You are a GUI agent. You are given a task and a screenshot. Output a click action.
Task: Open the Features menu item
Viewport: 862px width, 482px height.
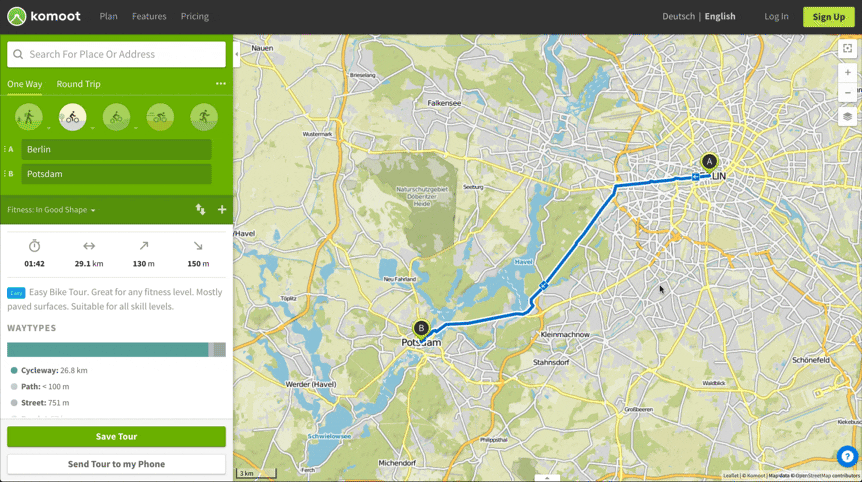149,16
